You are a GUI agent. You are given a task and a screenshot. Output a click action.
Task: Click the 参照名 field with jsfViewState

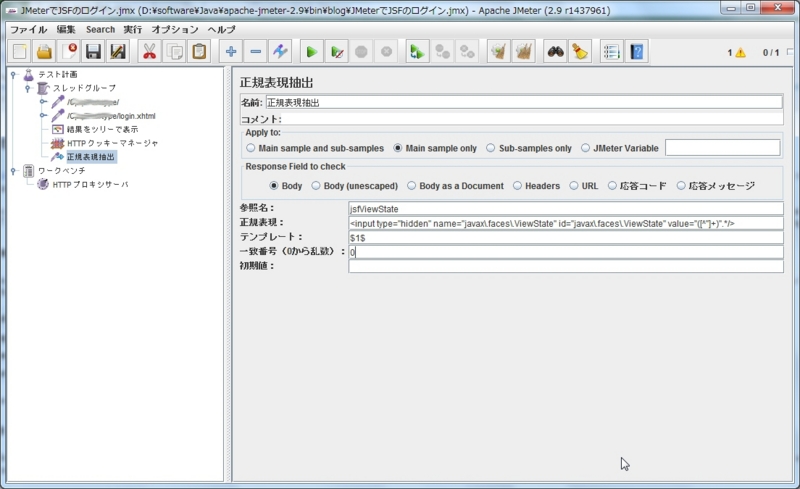click(566, 209)
